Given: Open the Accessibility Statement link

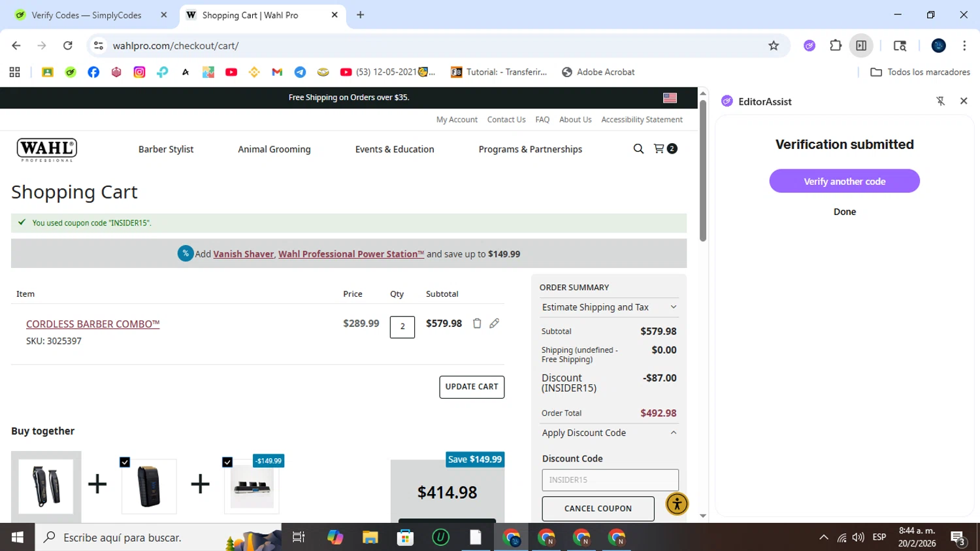Looking at the screenshot, I should (642, 120).
